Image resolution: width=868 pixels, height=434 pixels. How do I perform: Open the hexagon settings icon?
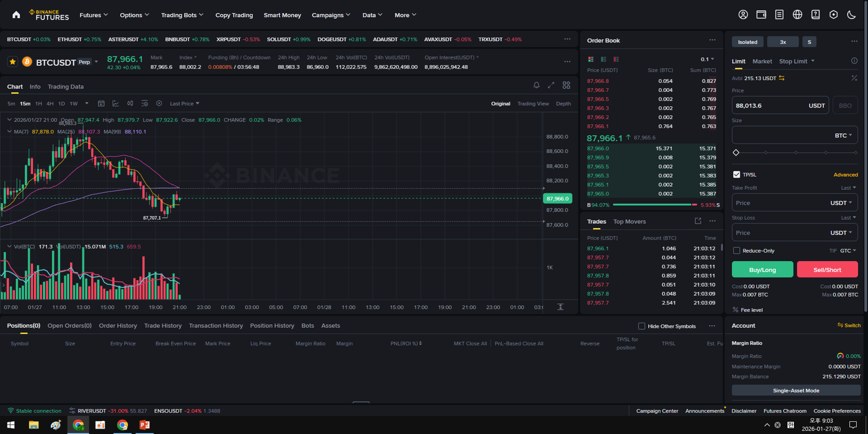coord(834,15)
